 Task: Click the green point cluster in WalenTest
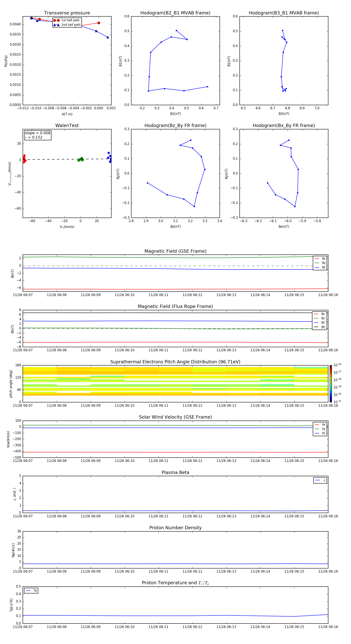tap(81, 159)
